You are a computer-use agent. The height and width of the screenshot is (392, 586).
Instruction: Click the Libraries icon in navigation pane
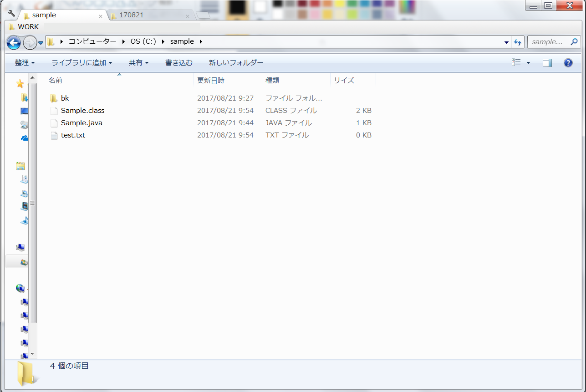[20, 166]
